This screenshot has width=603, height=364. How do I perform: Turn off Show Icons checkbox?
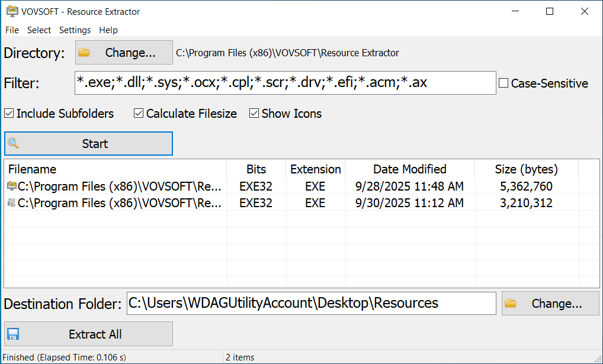click(x=254, y=114)
